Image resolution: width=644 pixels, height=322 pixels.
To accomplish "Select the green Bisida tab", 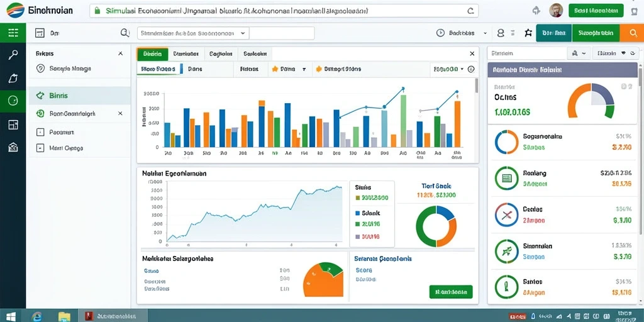I will click(152, 54).
